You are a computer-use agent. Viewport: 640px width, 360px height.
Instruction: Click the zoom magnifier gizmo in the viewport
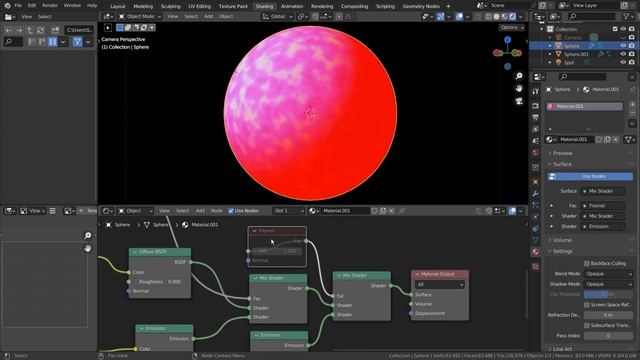pyautogui.click(x=519, y=76)
